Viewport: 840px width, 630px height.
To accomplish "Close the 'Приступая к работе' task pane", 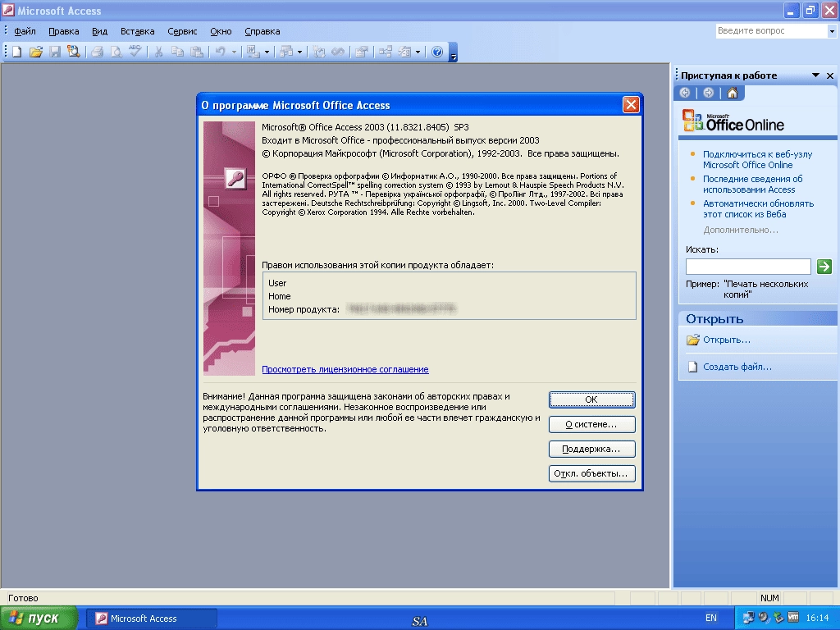I will [x=830, y=75].
